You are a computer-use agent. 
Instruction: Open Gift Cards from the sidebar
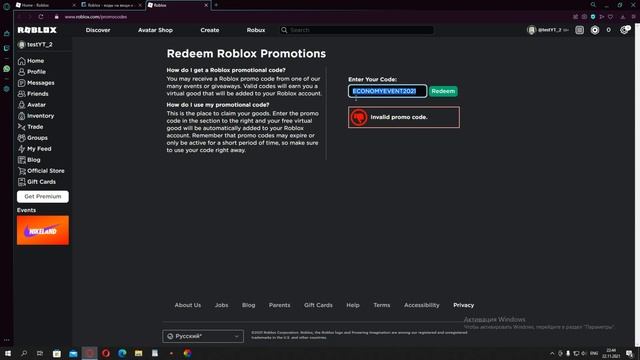tap(37, 182)
